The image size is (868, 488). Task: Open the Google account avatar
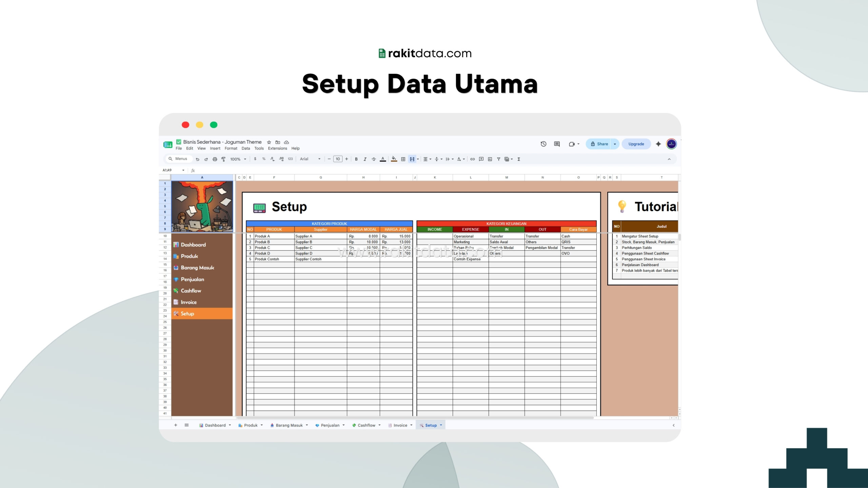coord(671,144)
